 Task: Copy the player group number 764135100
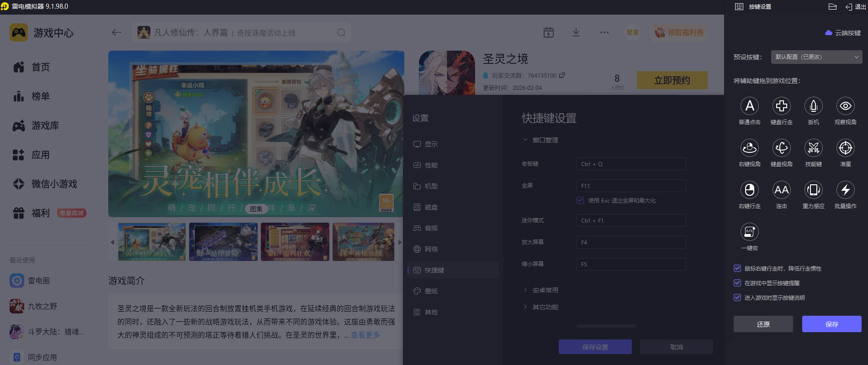[x=562, y=75]
